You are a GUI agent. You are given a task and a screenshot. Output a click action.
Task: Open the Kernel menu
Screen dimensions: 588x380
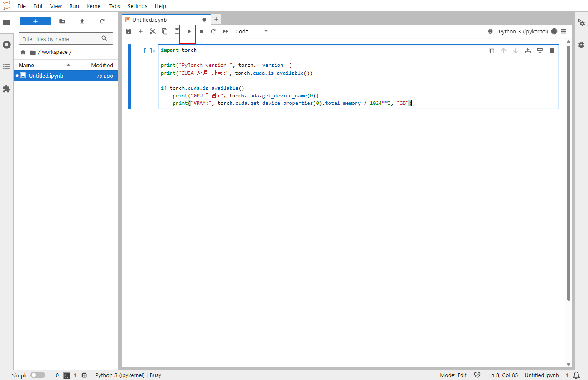[94, 6]
